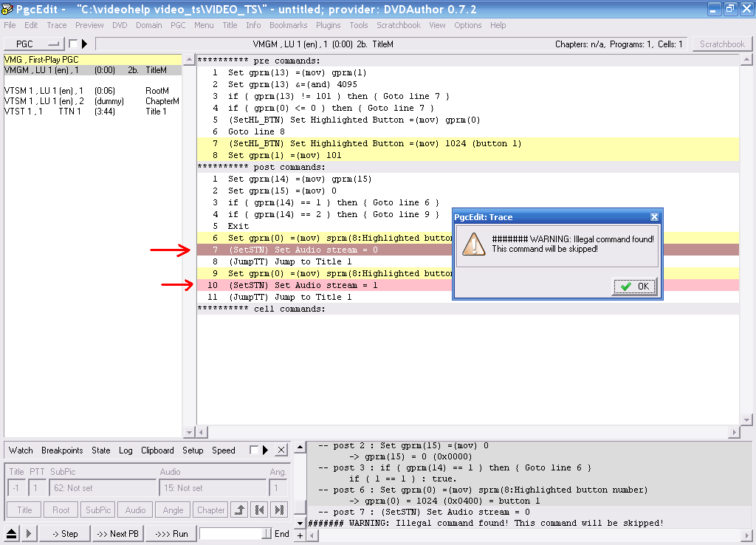The image size is (756, 545).
Task: Select VTSM 1 ChapterM dummy entry
Action: tap(92, 101)
